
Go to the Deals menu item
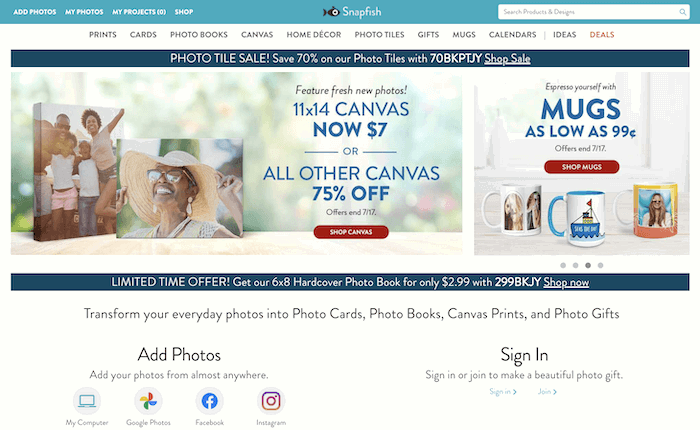pos(602,35)
